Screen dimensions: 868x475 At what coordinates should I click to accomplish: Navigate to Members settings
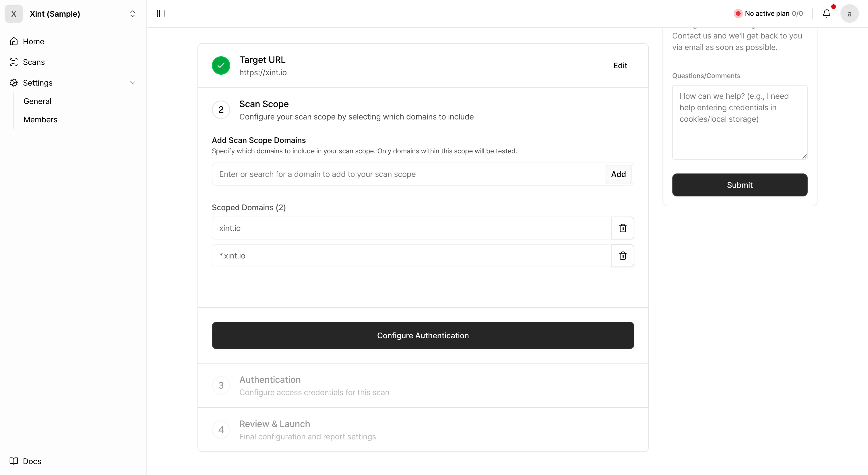point(40,120)
